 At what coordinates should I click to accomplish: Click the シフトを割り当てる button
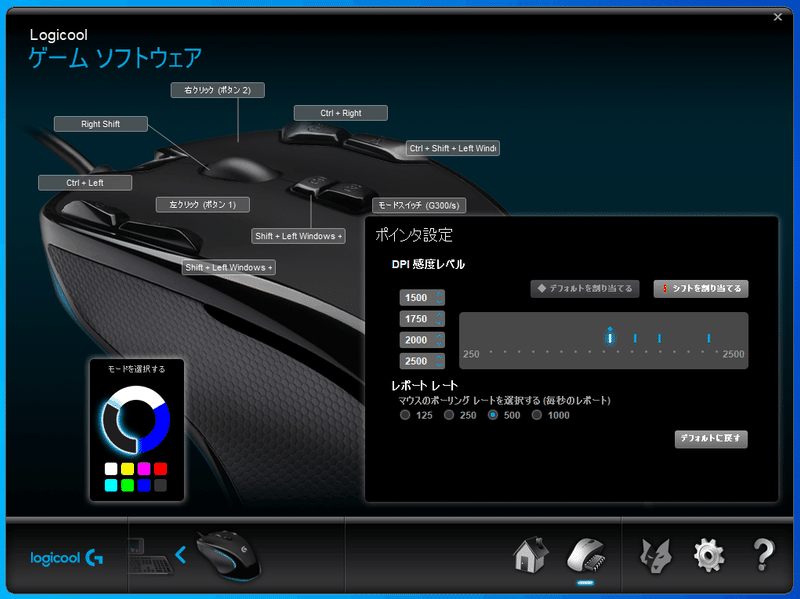(x=701, y=288)
